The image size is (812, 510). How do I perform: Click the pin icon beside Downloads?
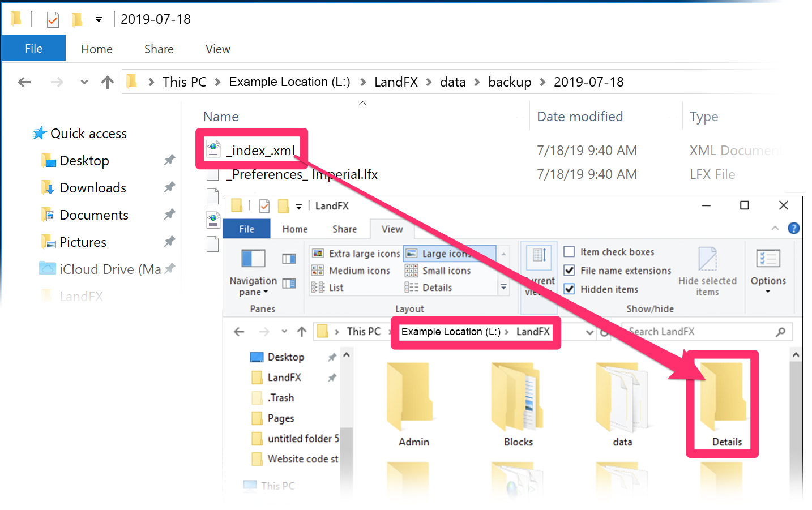(169, 187)
